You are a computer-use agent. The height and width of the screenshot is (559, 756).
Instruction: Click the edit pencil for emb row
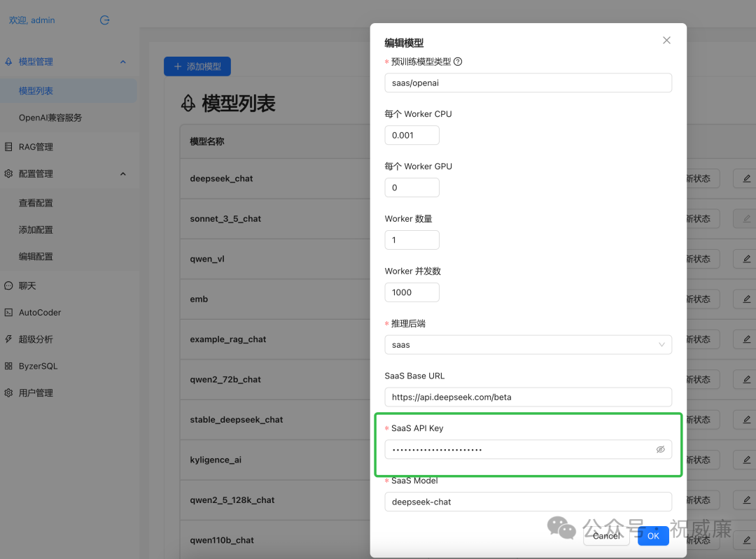pos(746,299)
